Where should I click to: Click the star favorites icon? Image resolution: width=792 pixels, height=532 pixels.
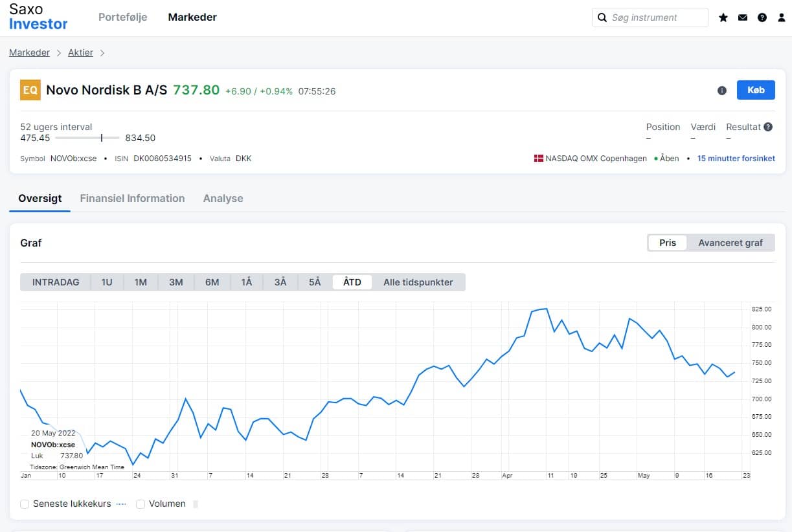pyautogui.click(x=723, y=17)
